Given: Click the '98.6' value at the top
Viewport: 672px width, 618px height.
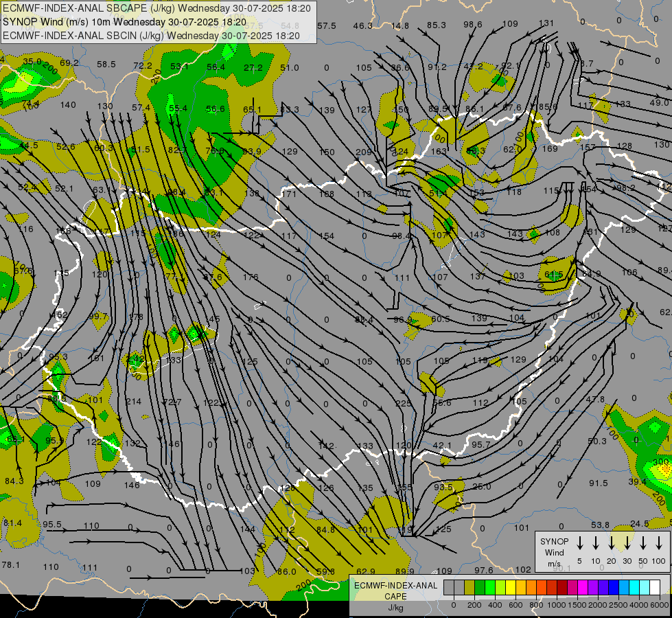Looking at the screenshot, I should pos(473,25).
